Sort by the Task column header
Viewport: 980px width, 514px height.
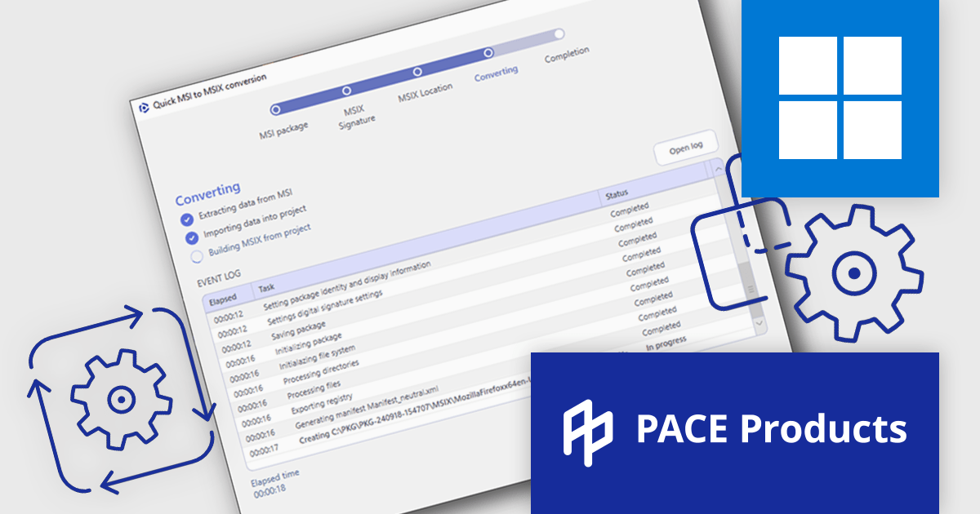[x=266, y=289]
